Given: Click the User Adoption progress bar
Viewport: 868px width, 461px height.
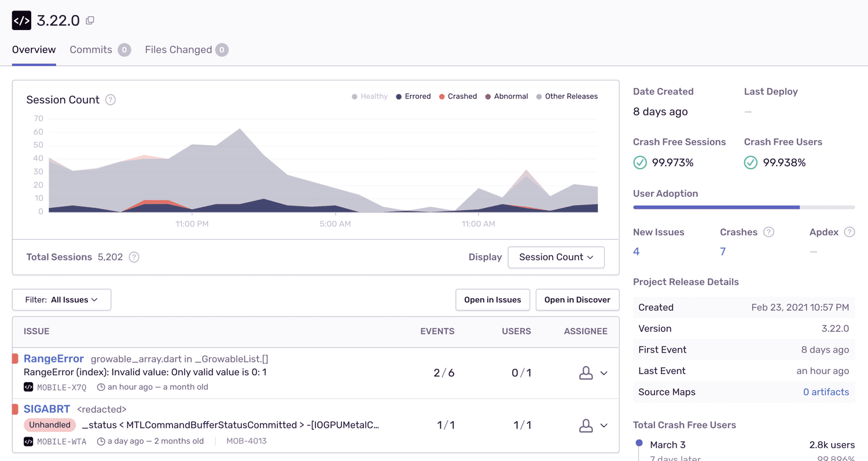Looking at the screenshot, I should point(744,207).
